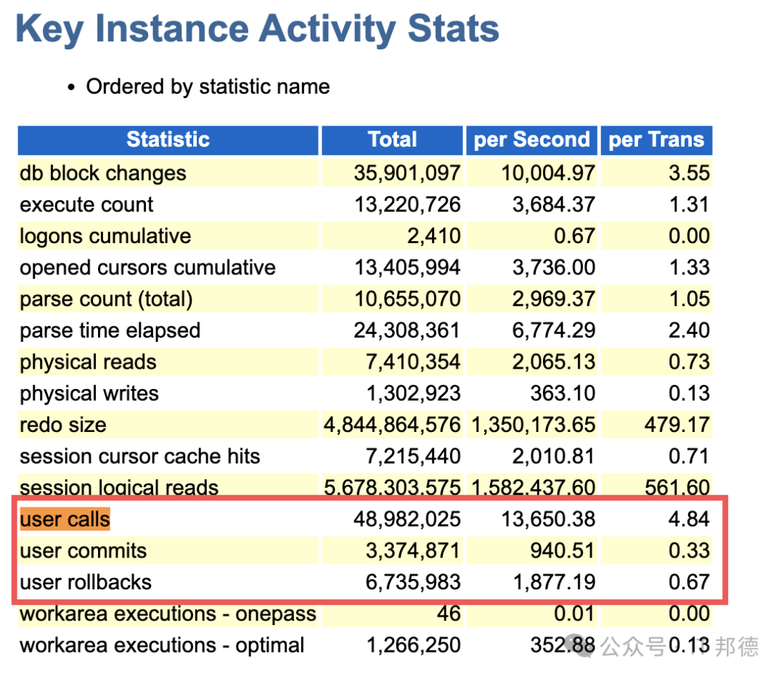Click total value 5,678,303,575
The image size is (784, 678).
click(x=392, y=487)
